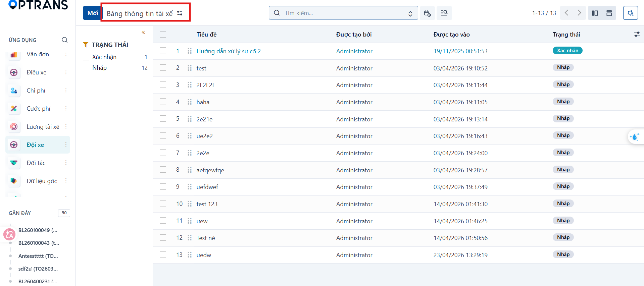Click the Mới button
The width and height of the screenshot is (644, 286).
[x=92, y=13]
